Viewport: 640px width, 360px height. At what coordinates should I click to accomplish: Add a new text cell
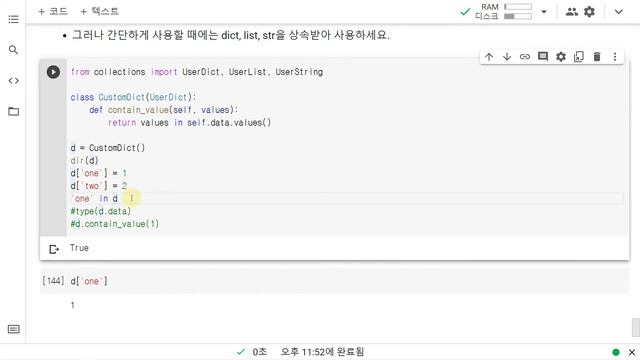pyautogui.click(x=99, y=11)
